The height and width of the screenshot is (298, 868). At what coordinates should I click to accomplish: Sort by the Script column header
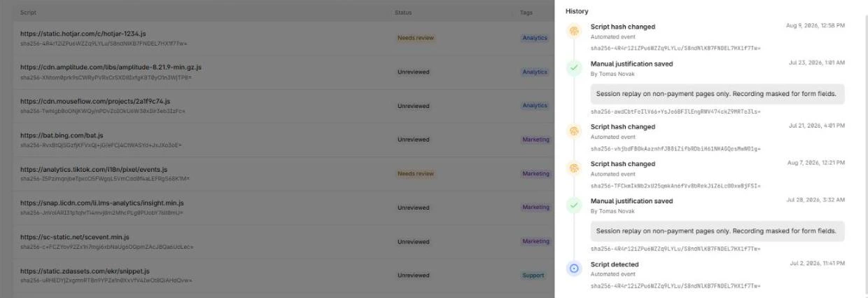[x=29, y=13]
